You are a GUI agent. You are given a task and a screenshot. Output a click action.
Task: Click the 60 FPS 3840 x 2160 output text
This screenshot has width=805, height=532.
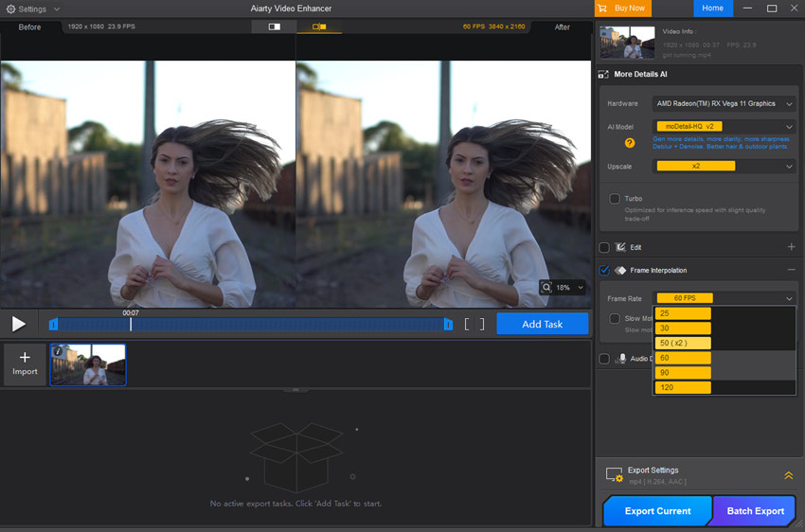493,27
